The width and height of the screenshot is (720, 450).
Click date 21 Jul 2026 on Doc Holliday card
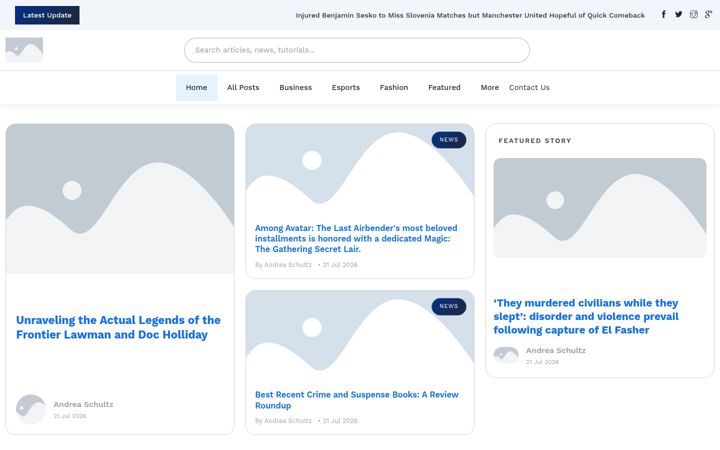point(70,416)
